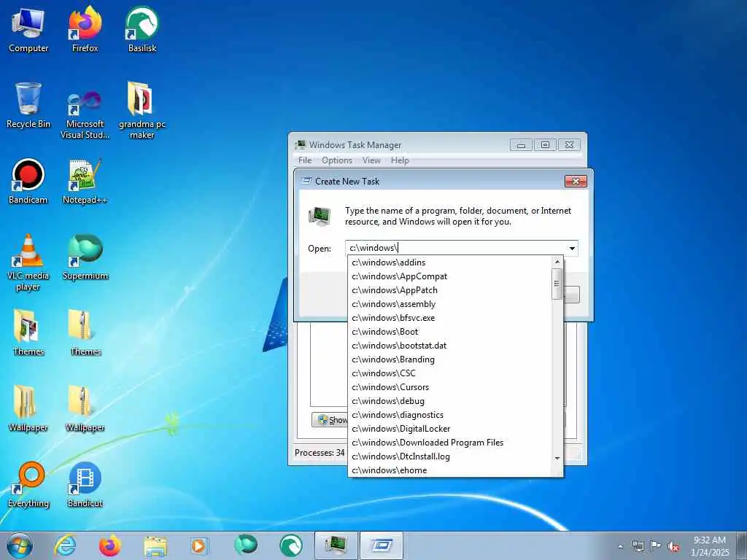Launch the Bandicut desktop shortcut
Screen dimensions: 747x560
pos(85,485)
